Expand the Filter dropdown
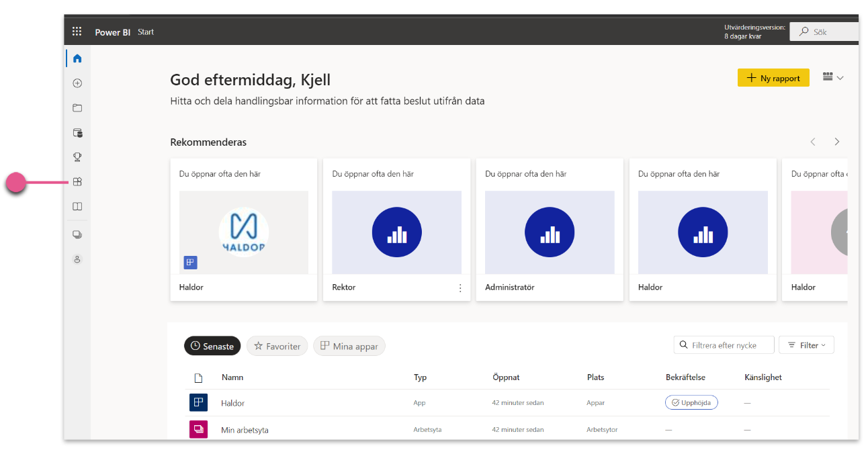This screenshot has width=868, height=452. [x=806, y=345]
